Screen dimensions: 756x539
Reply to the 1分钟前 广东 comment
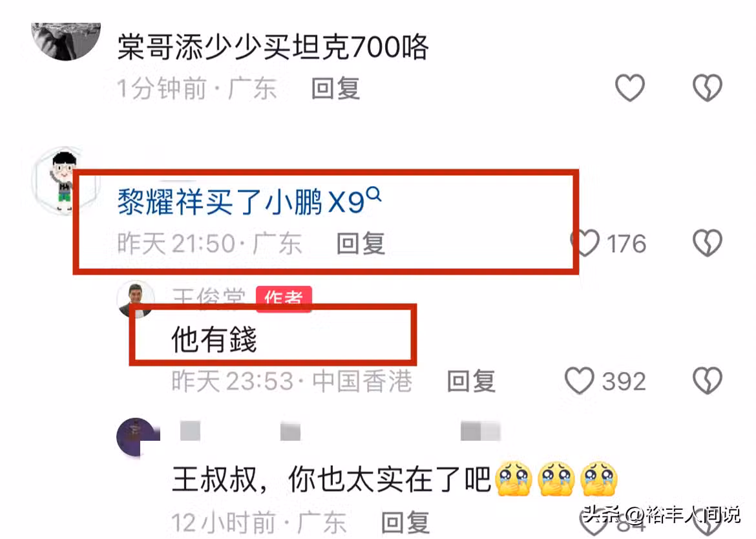[x=335, y=89]
